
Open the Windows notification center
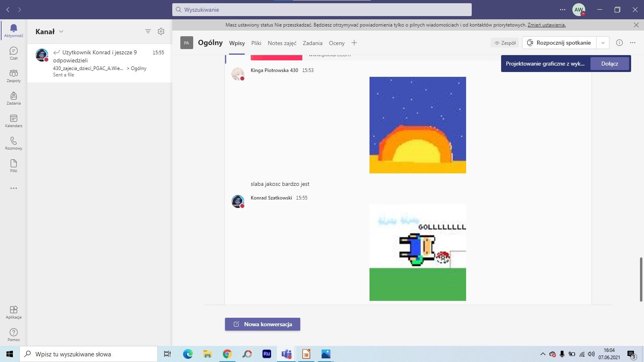coord(631,354)
